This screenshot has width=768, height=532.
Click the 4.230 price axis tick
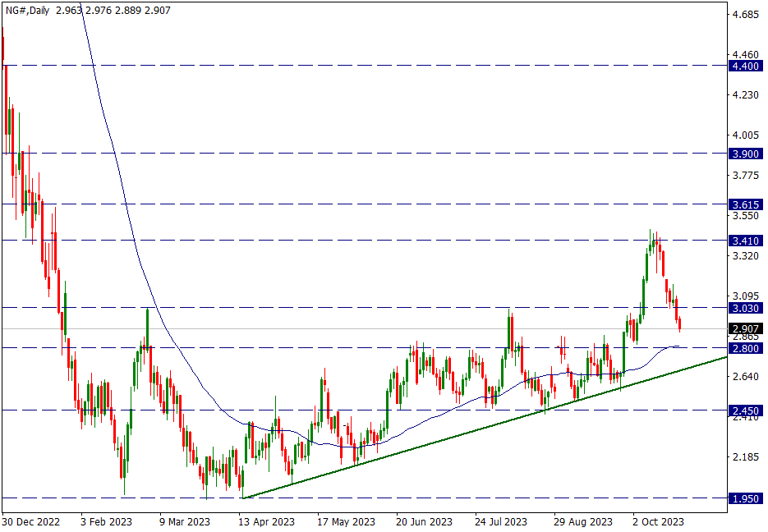coord(746,95)
